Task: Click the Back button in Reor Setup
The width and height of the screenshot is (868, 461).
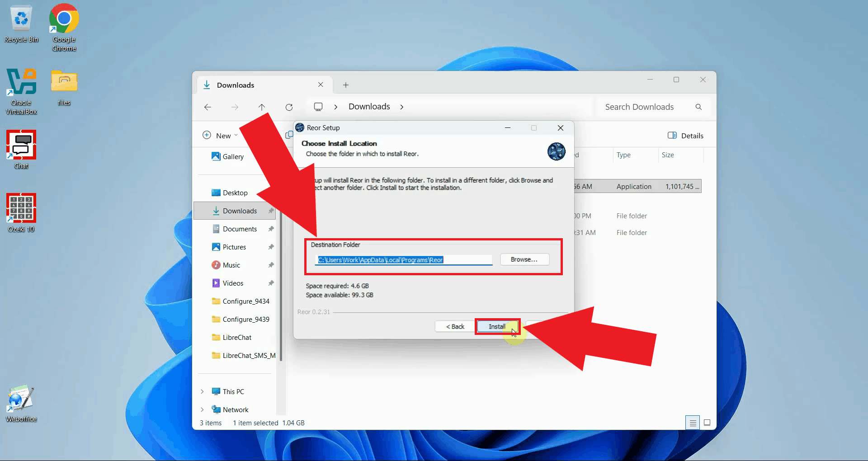Action: [455, 326]
